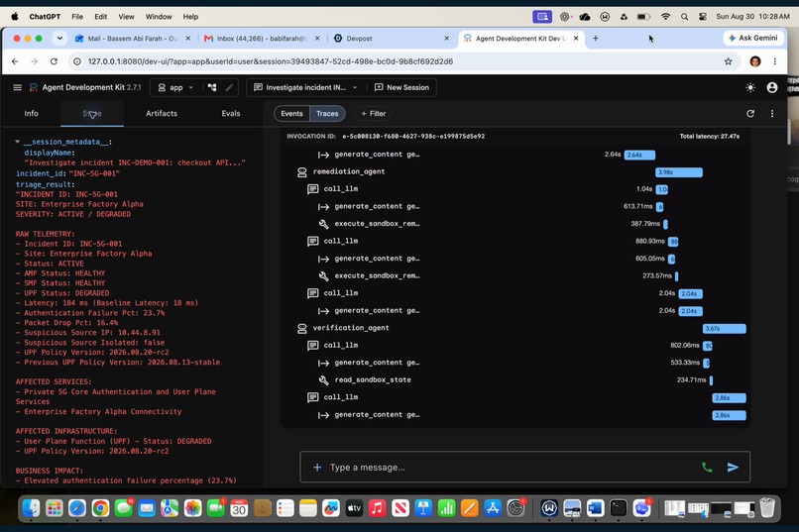The width and height of the screenshot is (799, 532).
Task: Open Finder from the dock
Action: pos(31,508)
